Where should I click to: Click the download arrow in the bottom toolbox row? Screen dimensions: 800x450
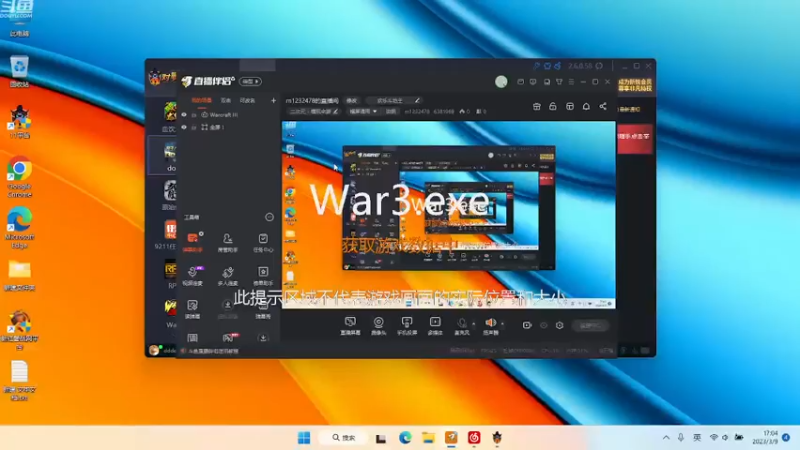(263, 338)
